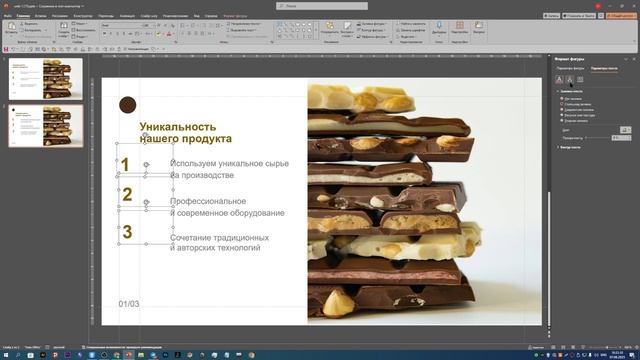Click the Share (Общий доступ) button
Image resolution: width=640 pixels, height=360 pixels.
621,16
